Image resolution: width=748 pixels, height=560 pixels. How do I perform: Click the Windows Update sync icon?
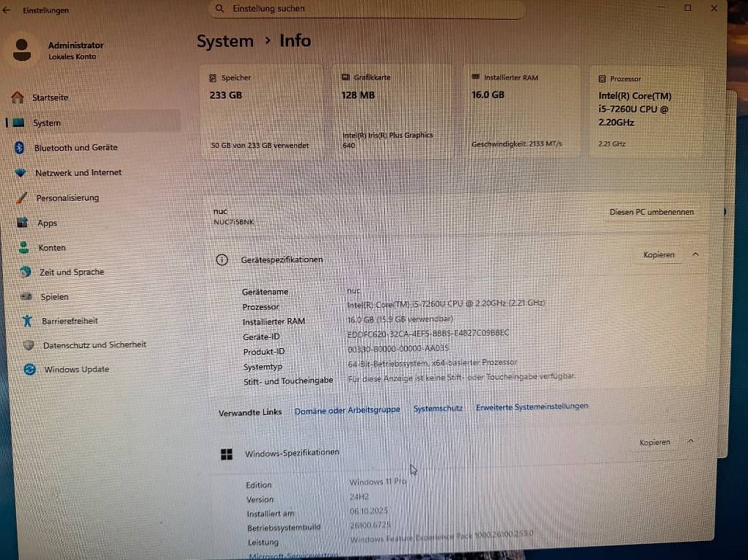coord(29,369)
